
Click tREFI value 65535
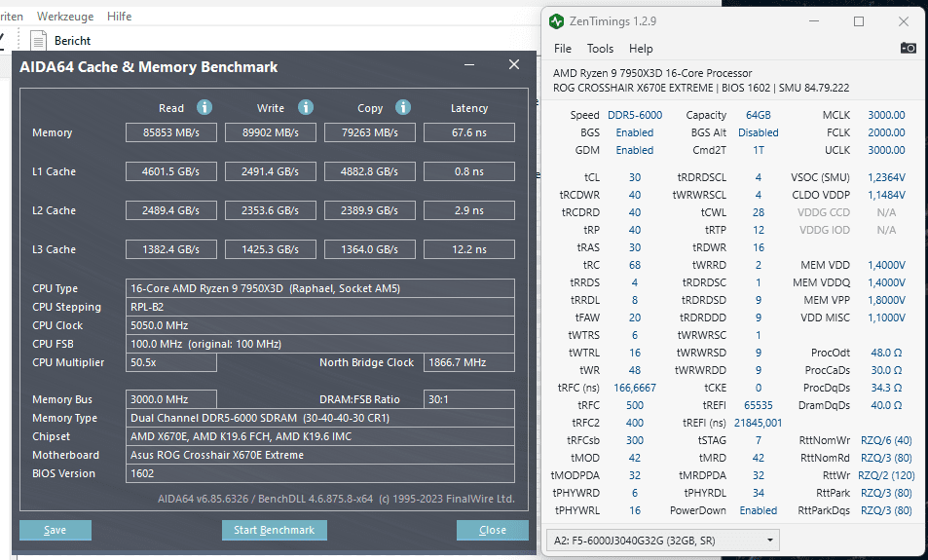(x=759, y=405)
